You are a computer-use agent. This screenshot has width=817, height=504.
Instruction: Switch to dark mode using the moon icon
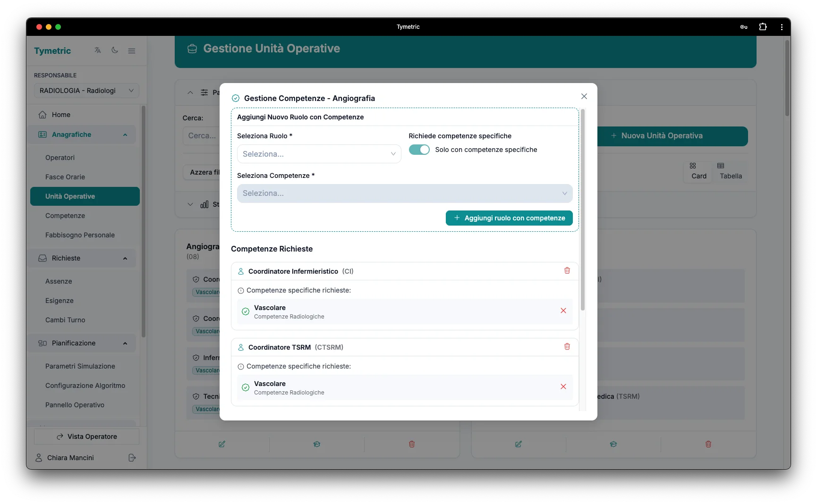point(115,50)
